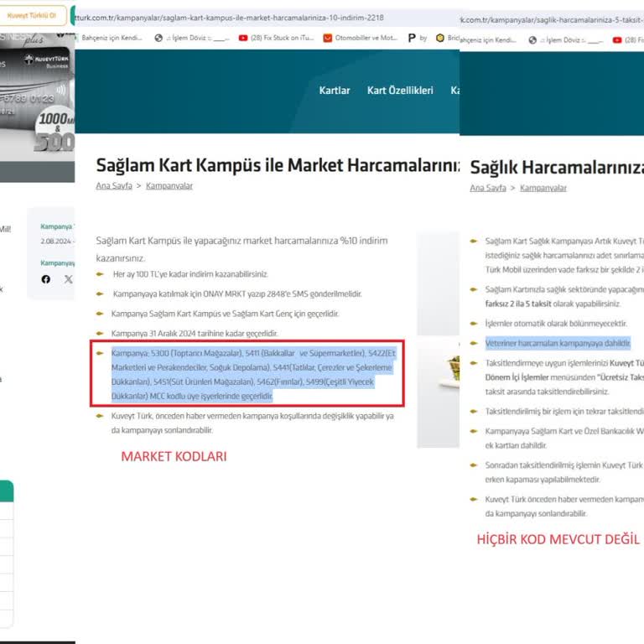Focus the right window address bar with saglik-harcamalariniza URL

point(552,20)
